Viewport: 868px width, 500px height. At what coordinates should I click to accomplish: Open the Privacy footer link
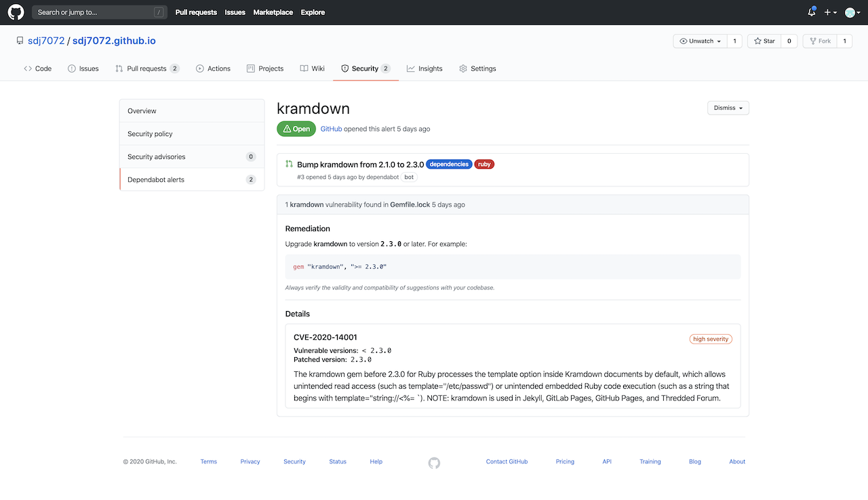point(250,461)
